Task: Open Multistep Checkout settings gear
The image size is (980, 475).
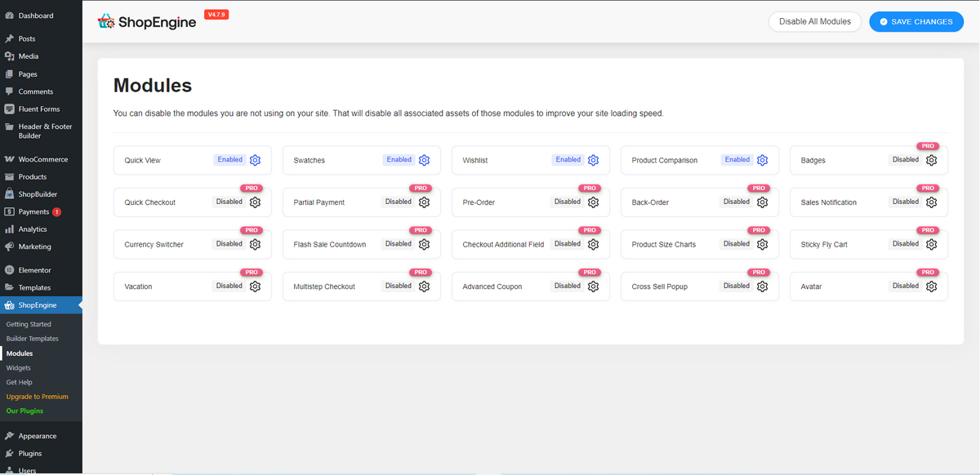Action: [x=424, y=286]
